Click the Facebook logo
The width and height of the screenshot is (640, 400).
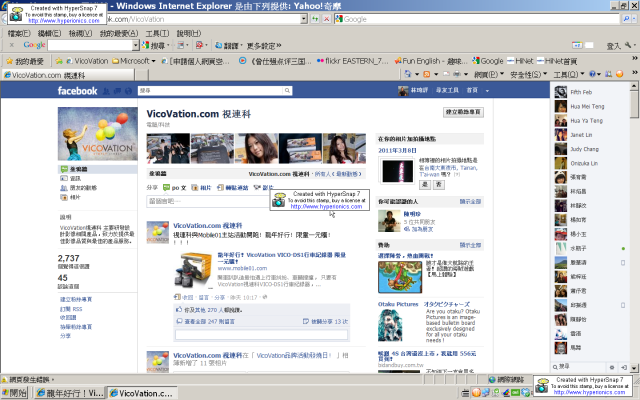pos(78,91)
